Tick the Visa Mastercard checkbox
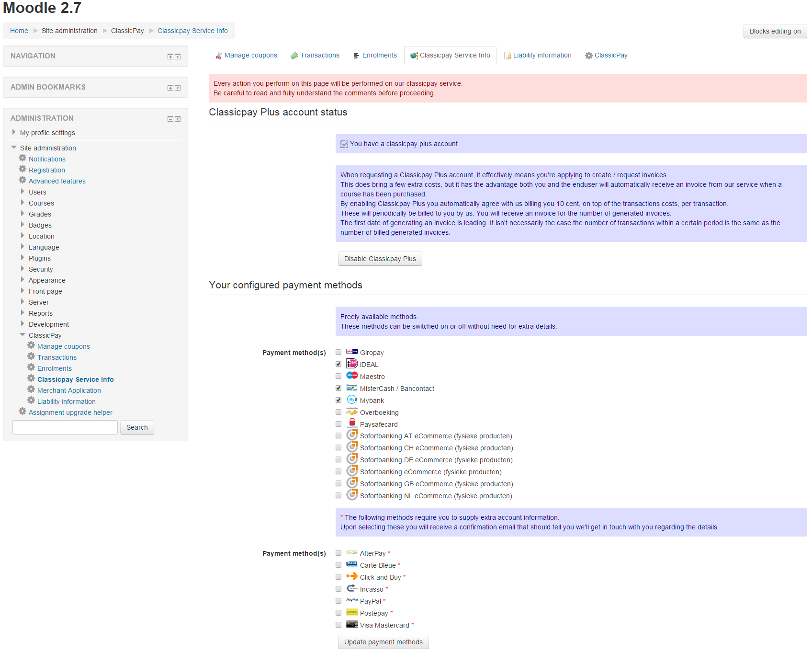Viewport: 812px width, 652px height. point(338,625)
